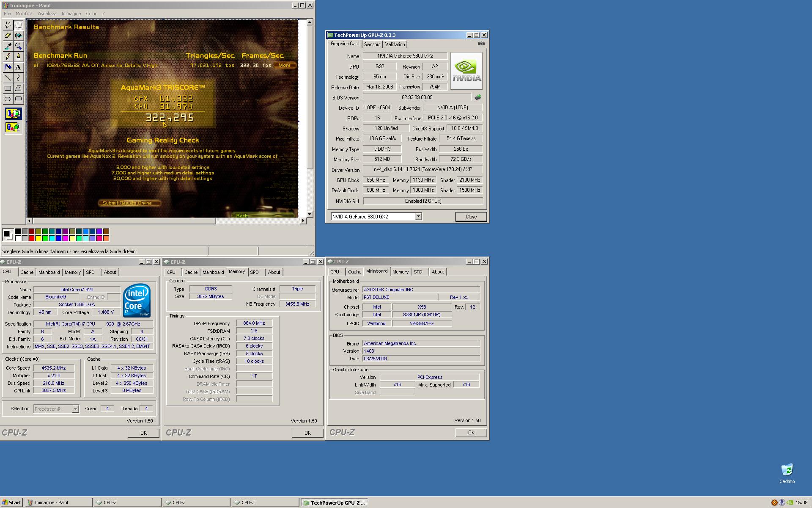The image size is (812, 508).
Task: Click the DRAM Frequency value 864.0 MHz
Action: tap(254, 323)
